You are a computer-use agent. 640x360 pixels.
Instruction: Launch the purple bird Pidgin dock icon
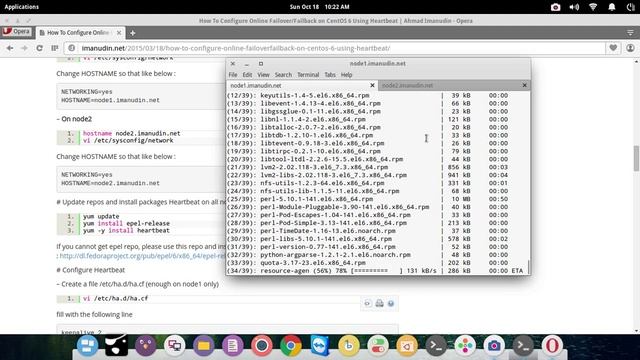(145, 346)
